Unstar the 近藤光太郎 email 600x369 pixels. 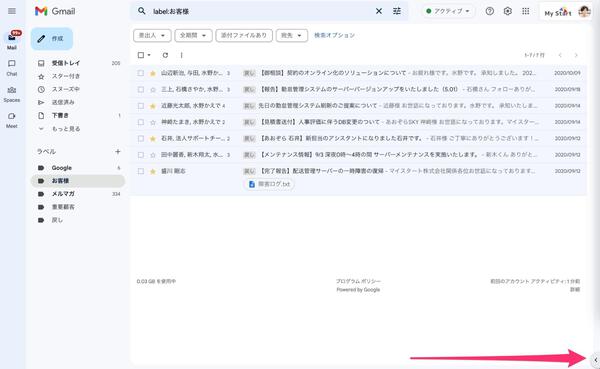(x=153, y=106)
